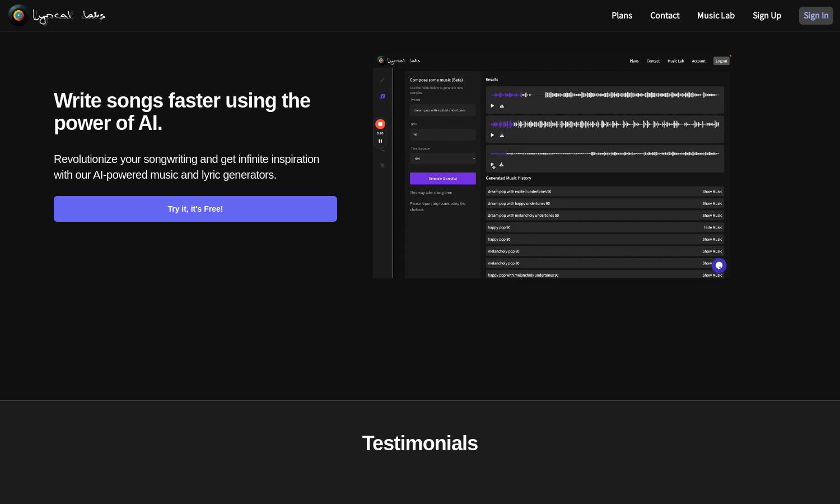840x504 pixels.
Task: Click the pause icon under 0:20 in preview
Action: coord(380,141)
